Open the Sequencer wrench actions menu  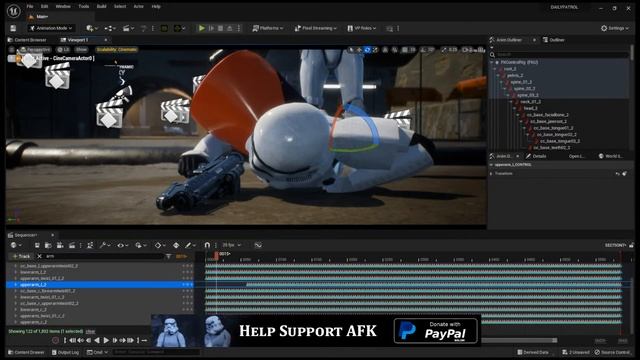click(105, 245)
